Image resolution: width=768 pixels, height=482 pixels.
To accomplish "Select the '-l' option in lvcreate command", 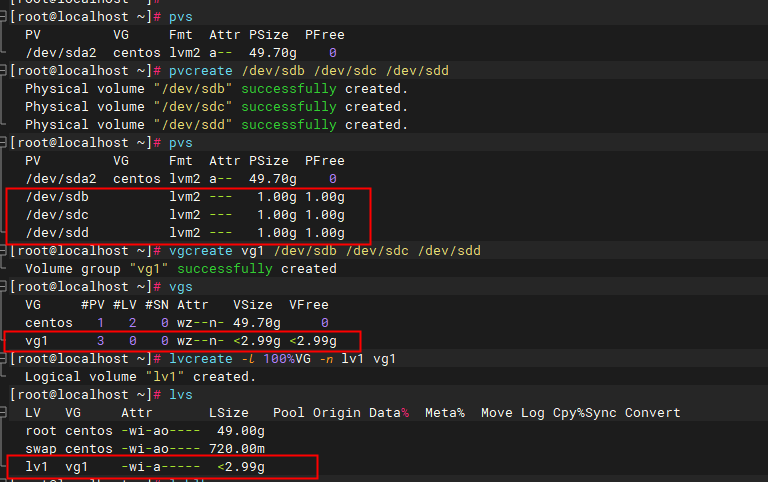I will 249,359.
